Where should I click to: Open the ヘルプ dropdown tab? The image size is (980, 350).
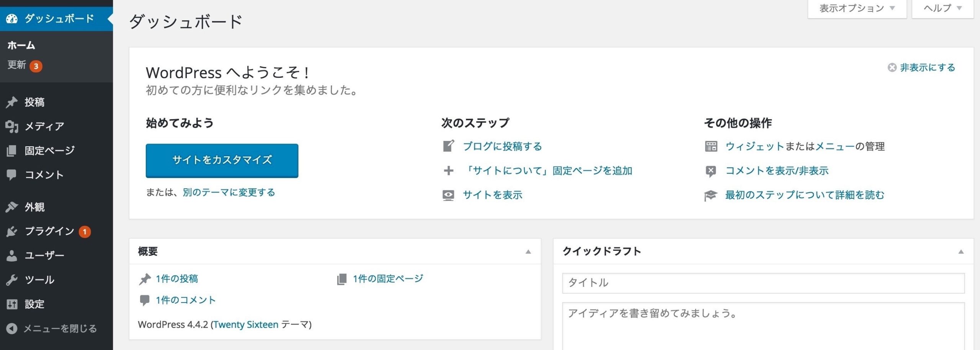(942, 8)
